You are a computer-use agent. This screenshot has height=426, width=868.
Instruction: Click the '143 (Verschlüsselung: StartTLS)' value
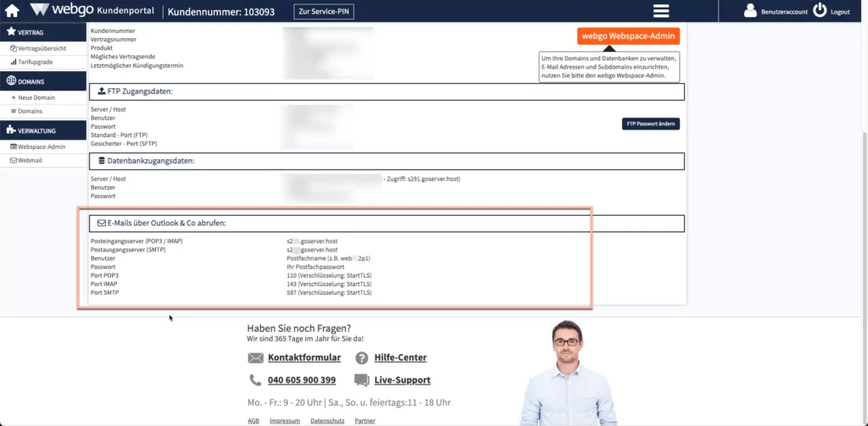coord(329,284)
